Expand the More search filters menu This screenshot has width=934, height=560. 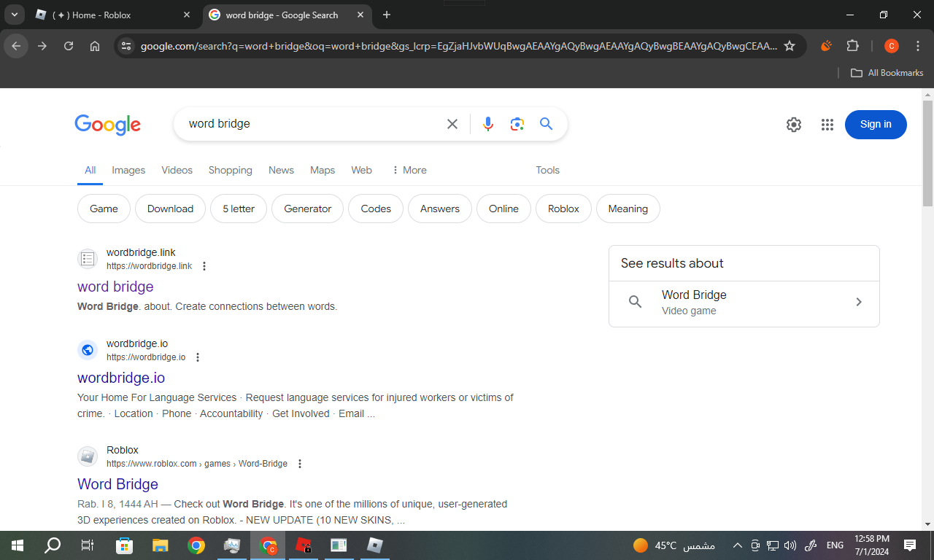point(409,170)
